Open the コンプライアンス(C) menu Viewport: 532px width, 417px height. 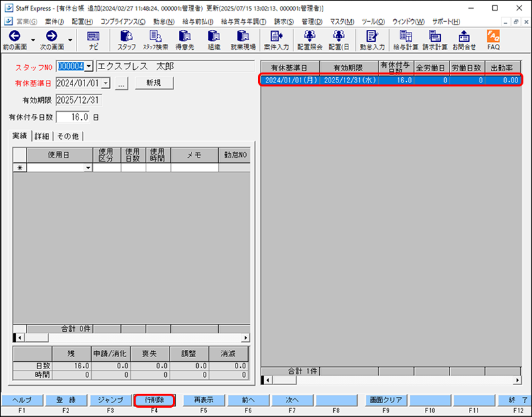click(123, 21)
